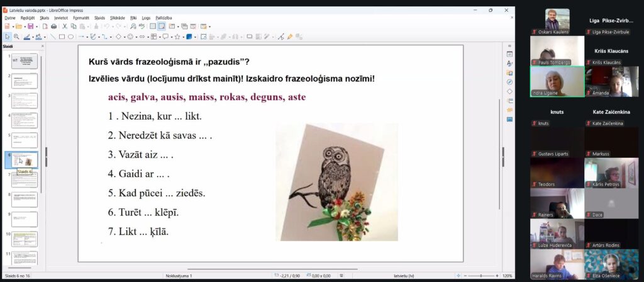
Task: Click the Save document icon
Action: 30,26
